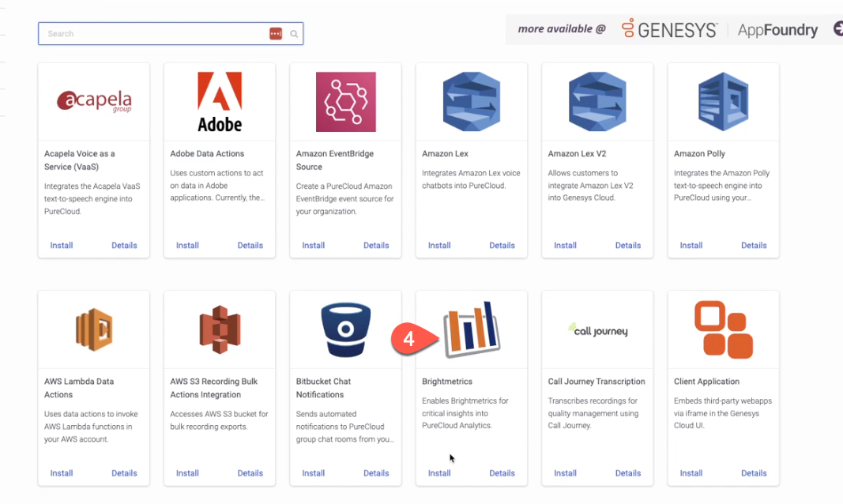Click the red password manager icon in search

(x=276, y=34)
